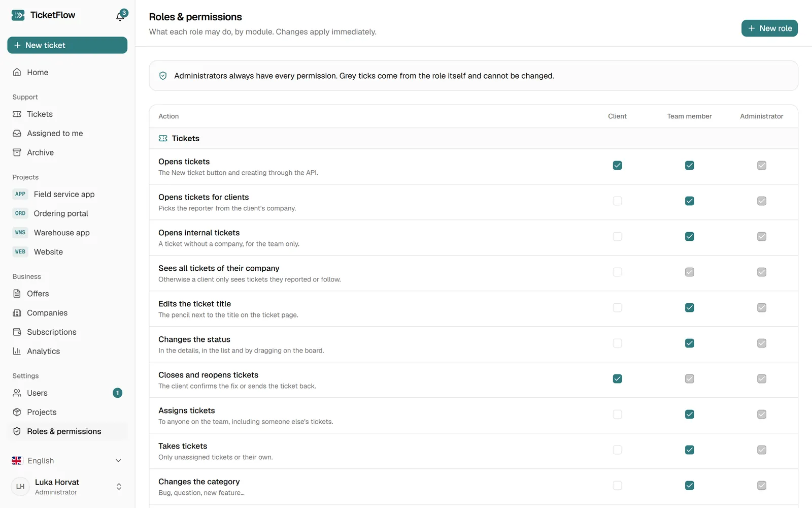Click the Users count badge

117,393
